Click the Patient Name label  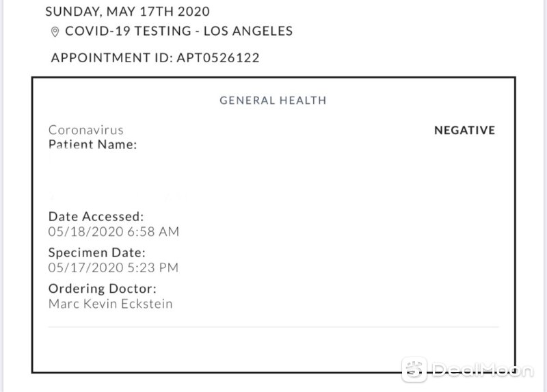[92, 144]
